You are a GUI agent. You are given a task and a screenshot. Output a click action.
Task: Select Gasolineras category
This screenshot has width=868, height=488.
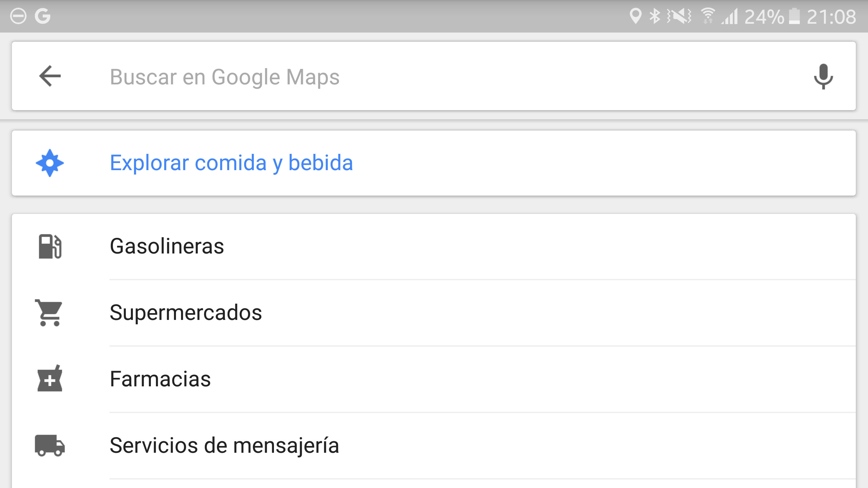click(x=434, y=246)
